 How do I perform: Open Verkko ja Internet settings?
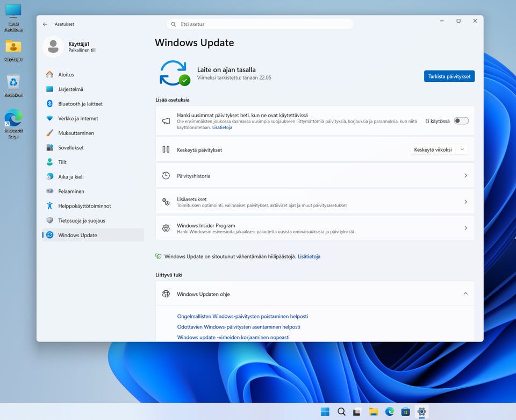point(93,118)
